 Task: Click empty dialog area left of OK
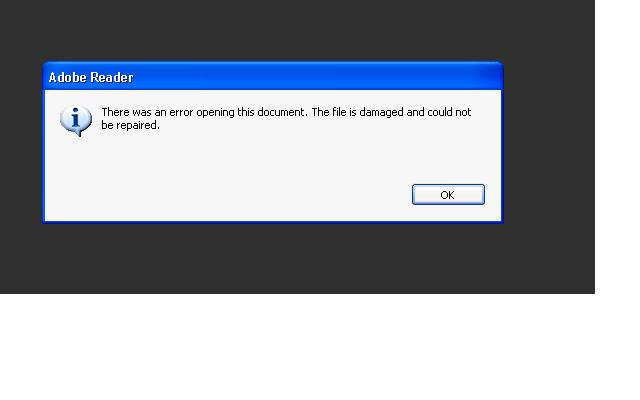point(229,194)
